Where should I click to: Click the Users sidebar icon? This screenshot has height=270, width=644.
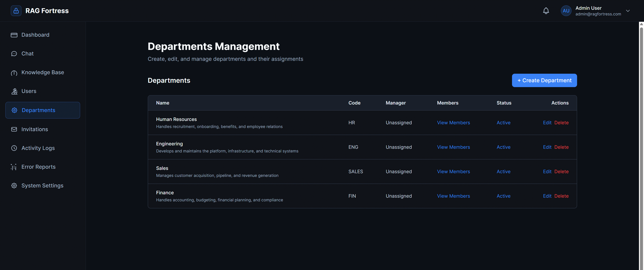[14, 91]
